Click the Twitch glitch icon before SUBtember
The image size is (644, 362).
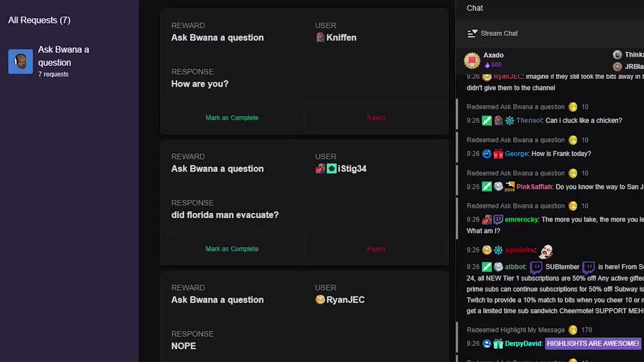pos(536,267)
